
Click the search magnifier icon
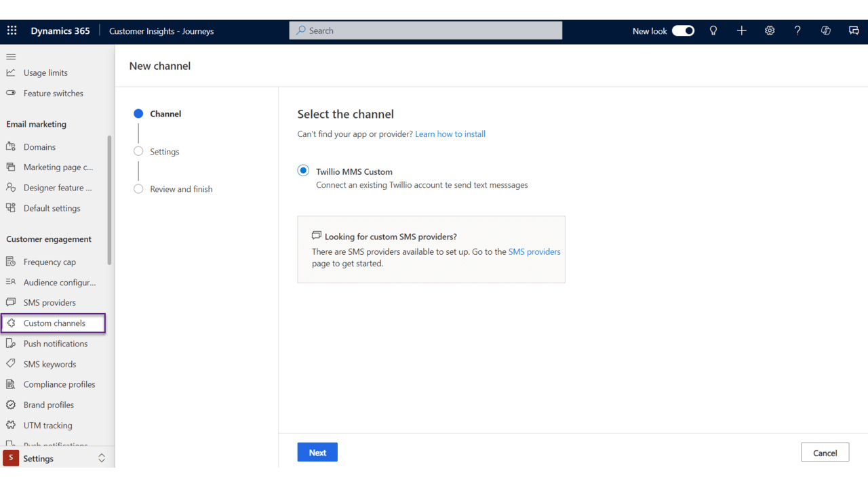[x=301, y=30]
